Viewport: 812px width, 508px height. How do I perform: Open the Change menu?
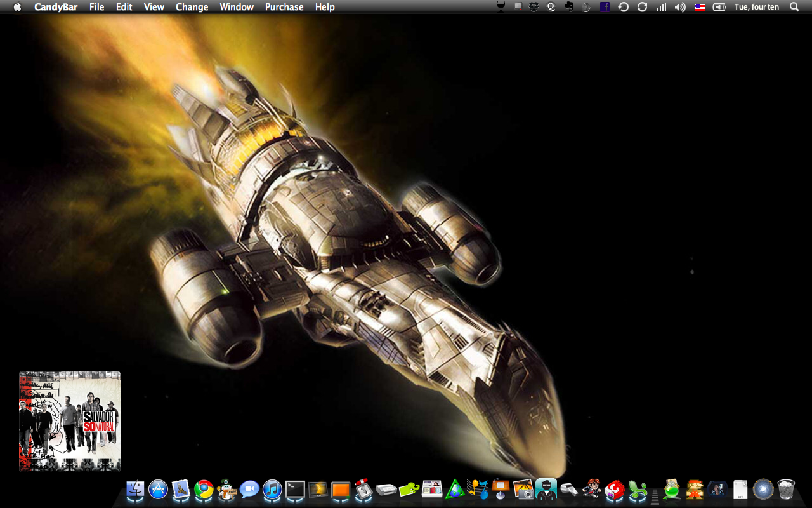tap(192, 7)
